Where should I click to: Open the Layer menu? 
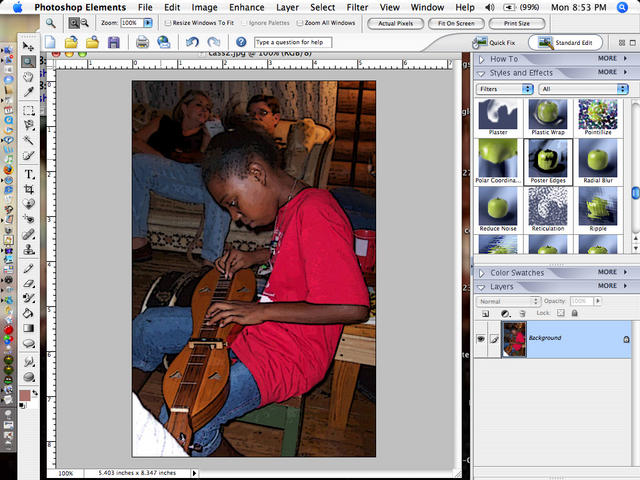[287, 7]
